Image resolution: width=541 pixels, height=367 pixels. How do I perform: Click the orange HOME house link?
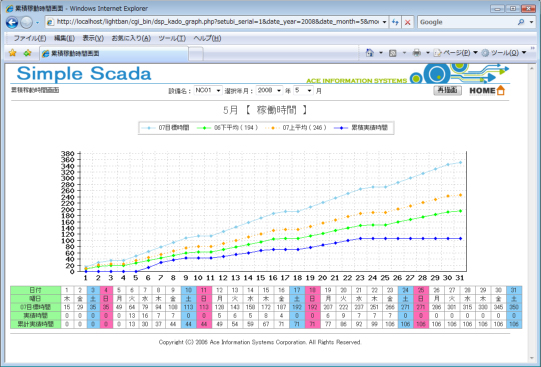(487, 91)
